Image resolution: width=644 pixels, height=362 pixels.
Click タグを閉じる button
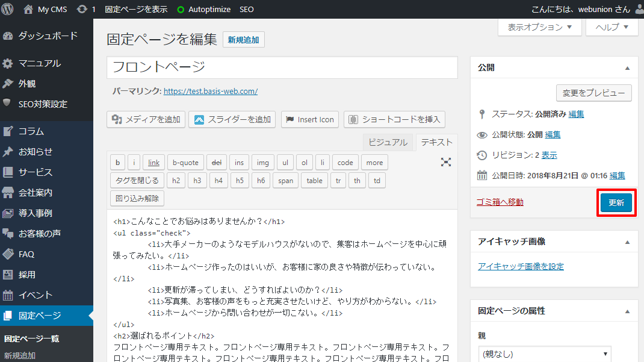point(137,180)
